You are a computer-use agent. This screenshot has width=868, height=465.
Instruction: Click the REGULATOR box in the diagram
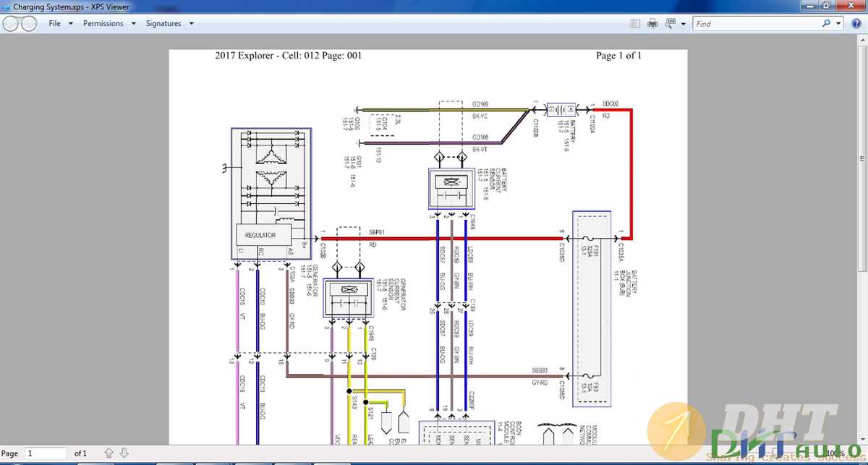265,235
